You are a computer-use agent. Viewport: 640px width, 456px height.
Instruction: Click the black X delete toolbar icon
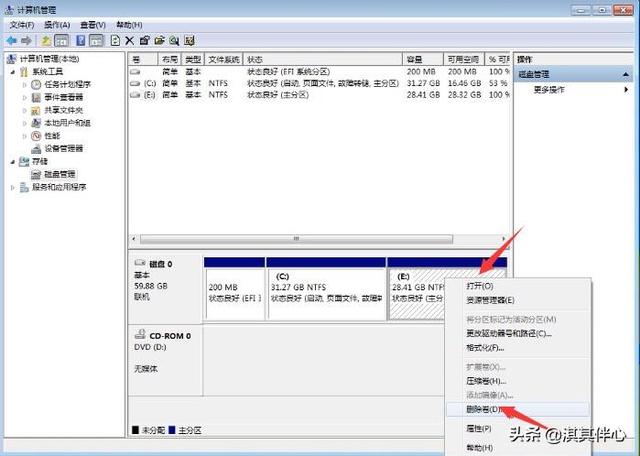point(129,40)
